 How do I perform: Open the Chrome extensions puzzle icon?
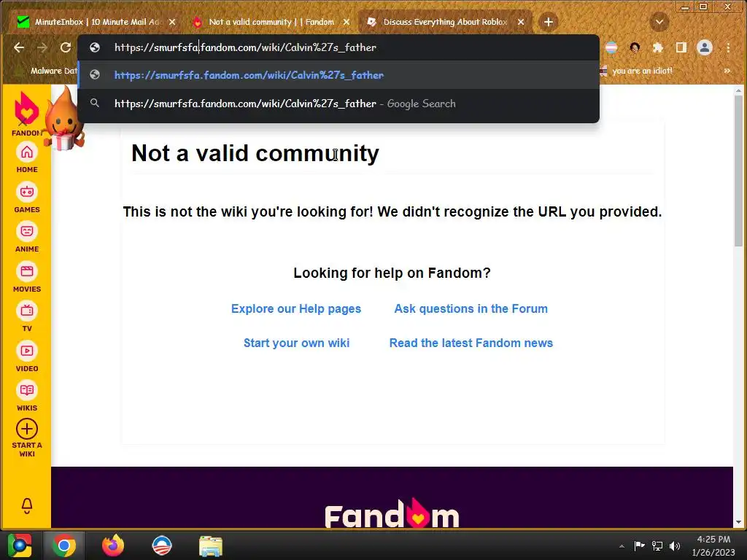coord(658,47)
